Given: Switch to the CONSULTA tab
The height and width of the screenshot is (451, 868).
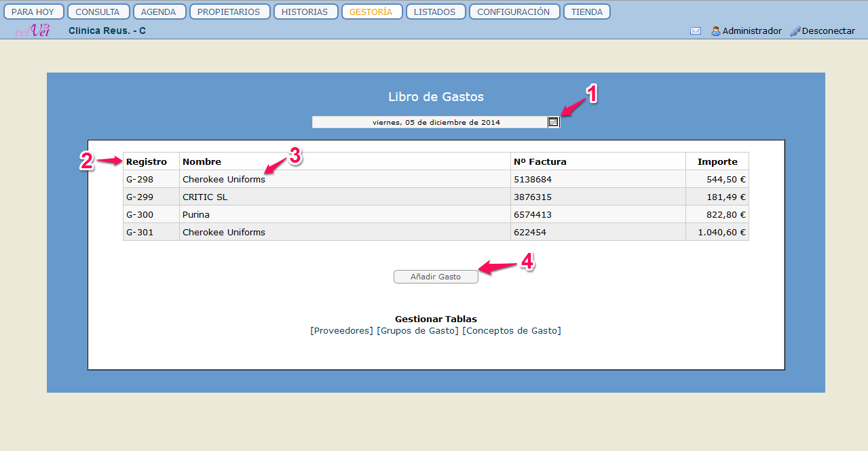Looking at the screenshot, I should 98,12.
